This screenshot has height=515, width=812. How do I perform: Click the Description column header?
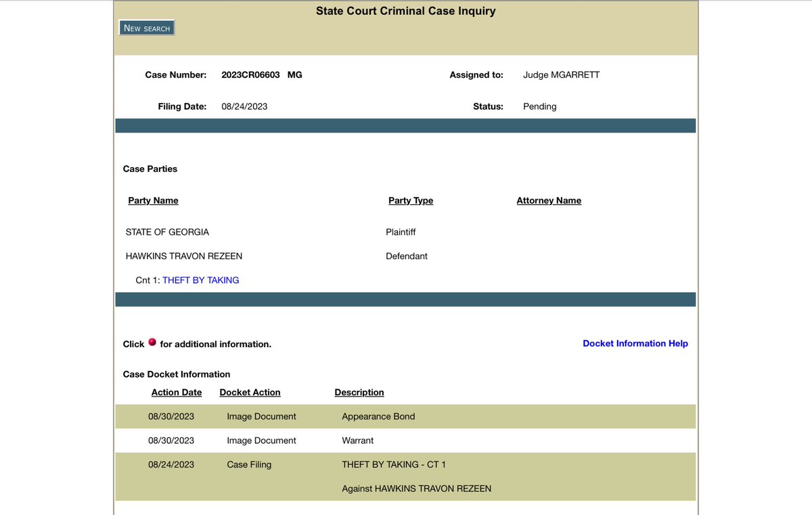click(359, 393)
